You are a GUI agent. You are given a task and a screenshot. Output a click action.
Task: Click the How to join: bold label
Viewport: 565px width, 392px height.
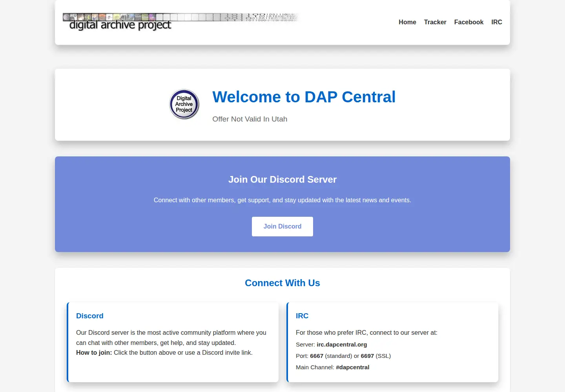pos(94,353)
